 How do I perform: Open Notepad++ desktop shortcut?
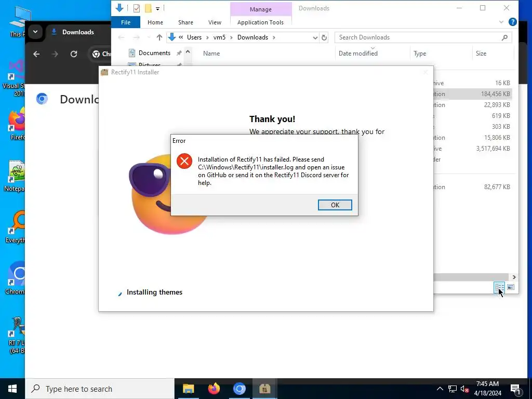point(15,176)
